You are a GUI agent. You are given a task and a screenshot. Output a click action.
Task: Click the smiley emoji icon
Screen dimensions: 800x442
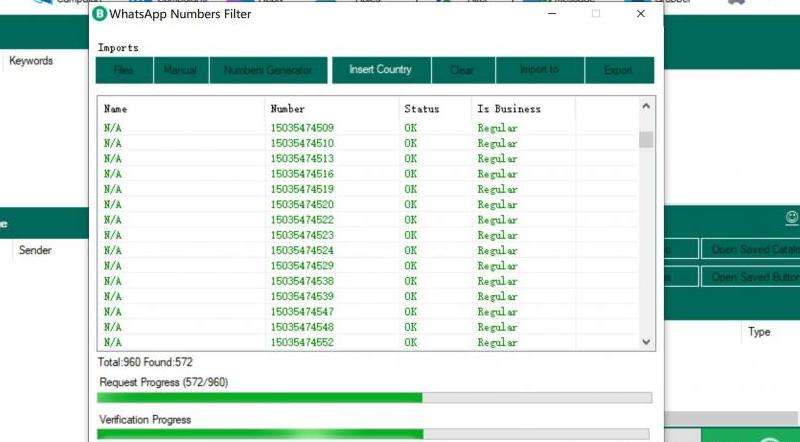(792, 217)
